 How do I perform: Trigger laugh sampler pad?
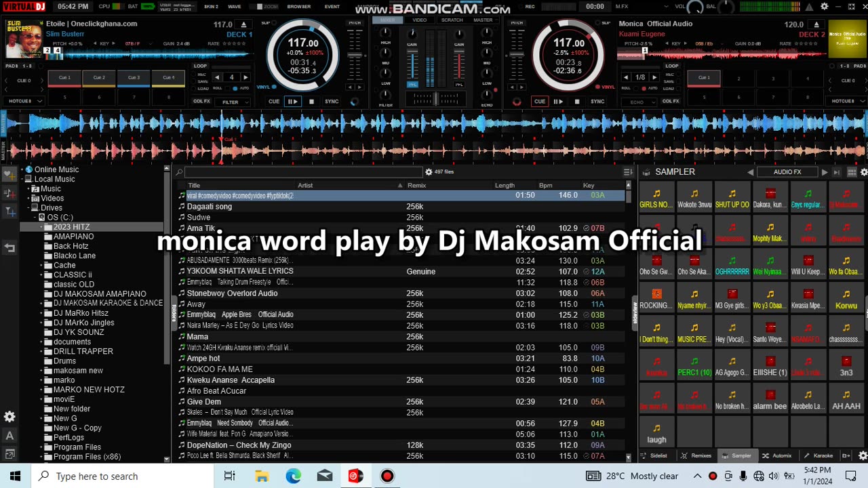(656, 433)
